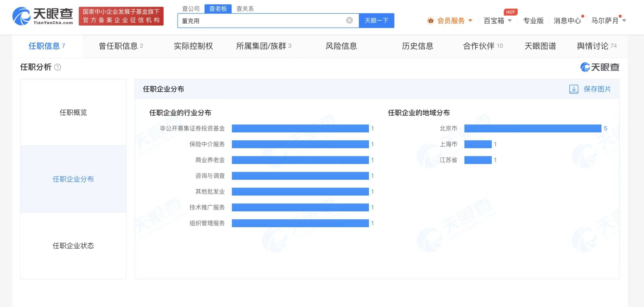
Task: Click the 非公开募集证券投资基金 label
Action: [x=192, y=128]
